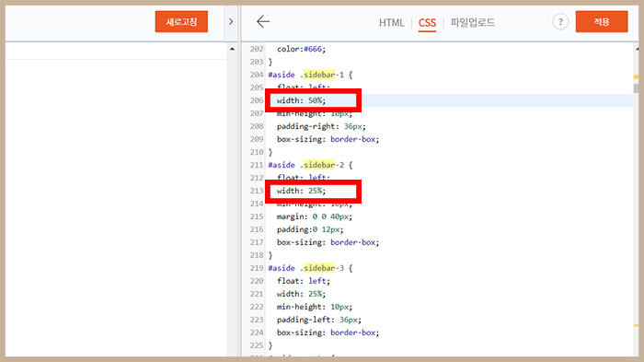Click the '#aside .sidebar-3 {' selector line

point(310,268)
